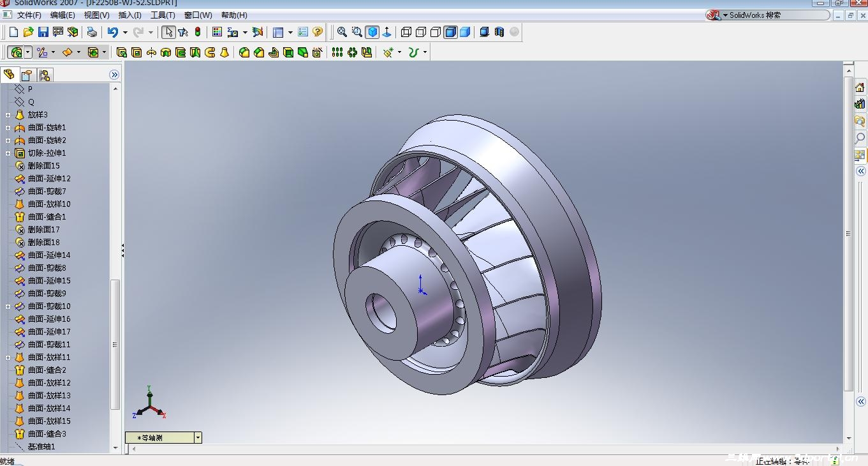Open the SolidWorks search options dropdown
Screen dimensions: 868x466
[x=725, y=15]
